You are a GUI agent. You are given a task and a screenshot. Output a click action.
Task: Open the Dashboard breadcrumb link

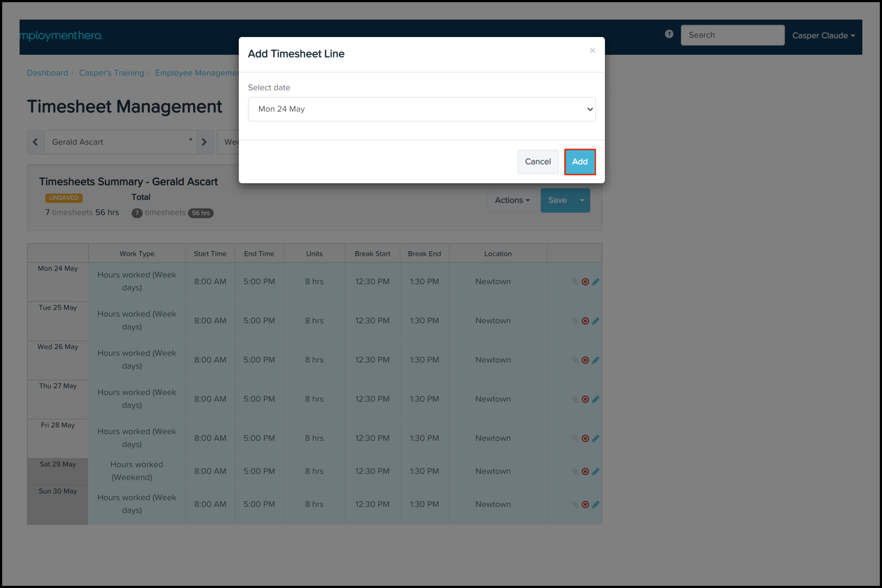coord(48,73)
